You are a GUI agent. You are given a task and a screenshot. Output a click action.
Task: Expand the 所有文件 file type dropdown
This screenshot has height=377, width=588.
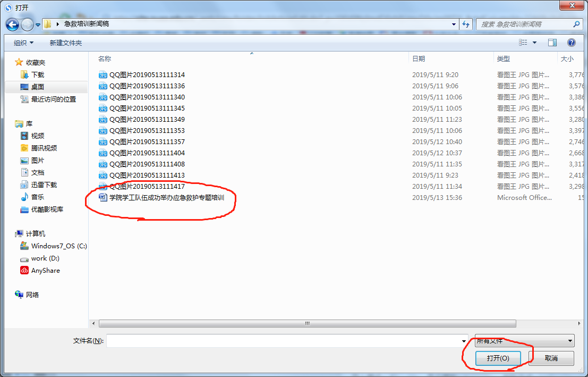570,341
